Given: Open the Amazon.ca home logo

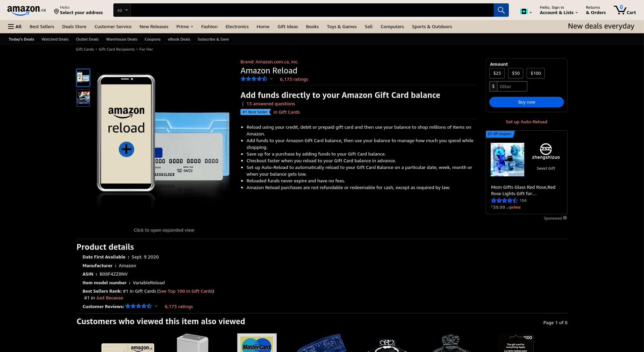Looking at the screenshot, I should [x=26, y=10].
